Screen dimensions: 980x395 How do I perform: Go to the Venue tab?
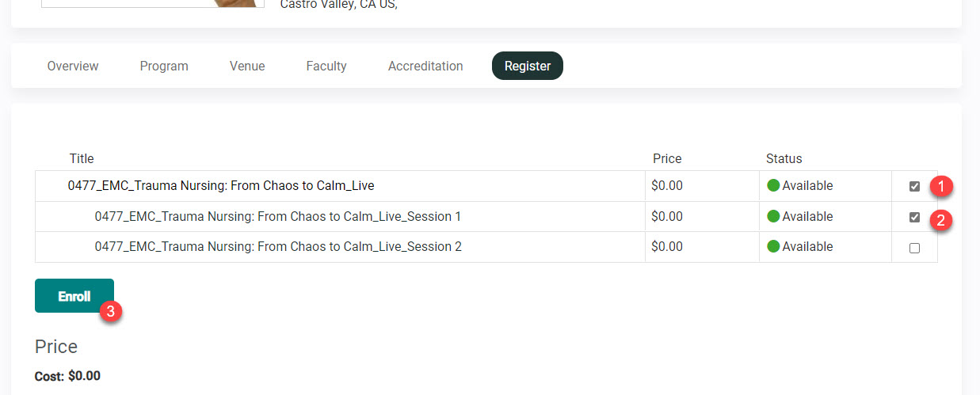(247, 66)
